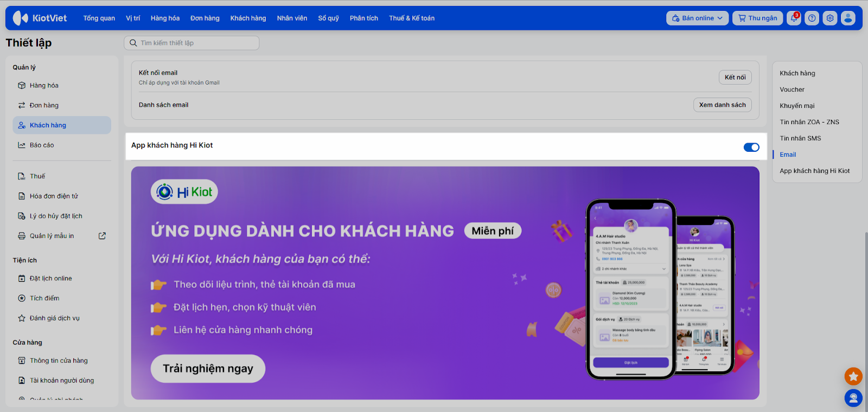Jump to the Khuyến mại section
Viewport: 868px width, 412px height.
point(797,106)
